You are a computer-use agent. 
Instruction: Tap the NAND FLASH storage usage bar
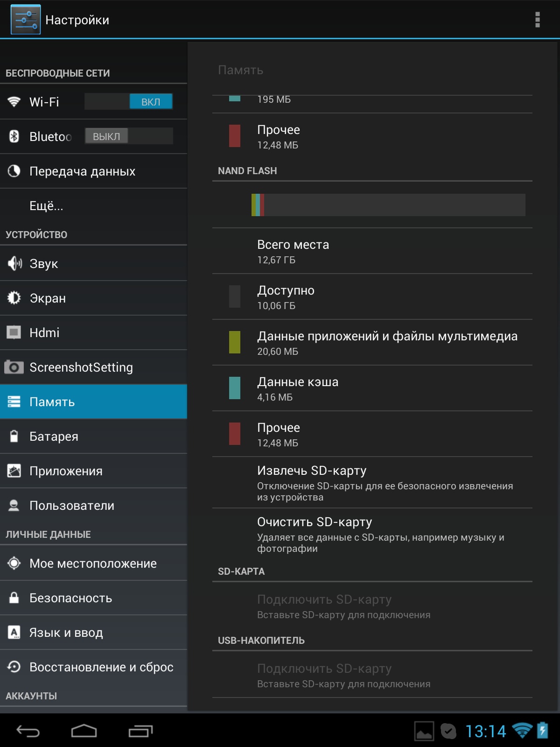coord(388,205)
